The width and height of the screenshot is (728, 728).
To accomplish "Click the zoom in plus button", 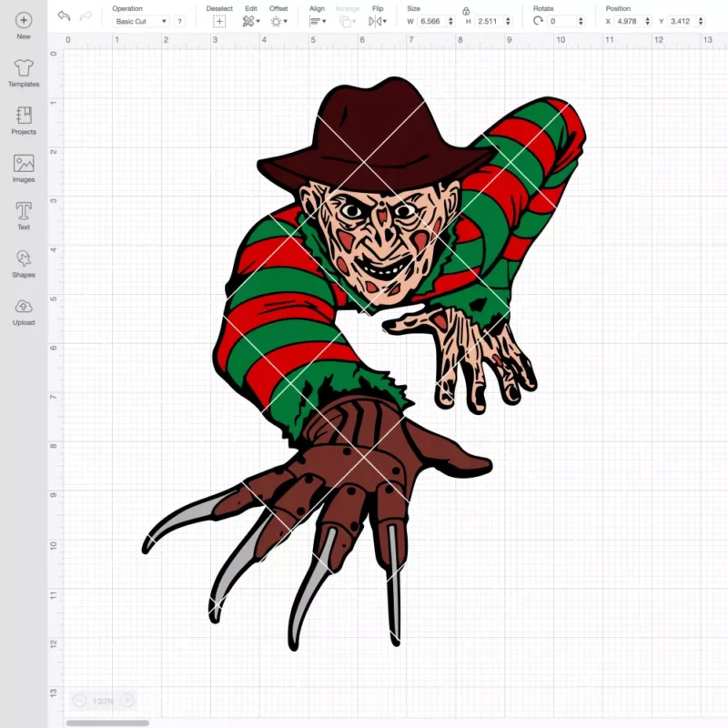I will [127, 700].
